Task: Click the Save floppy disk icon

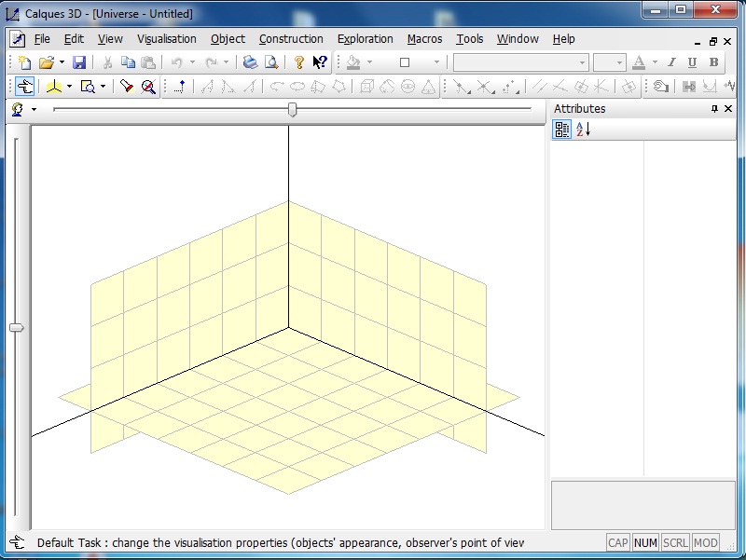Action: coord(79,62)
